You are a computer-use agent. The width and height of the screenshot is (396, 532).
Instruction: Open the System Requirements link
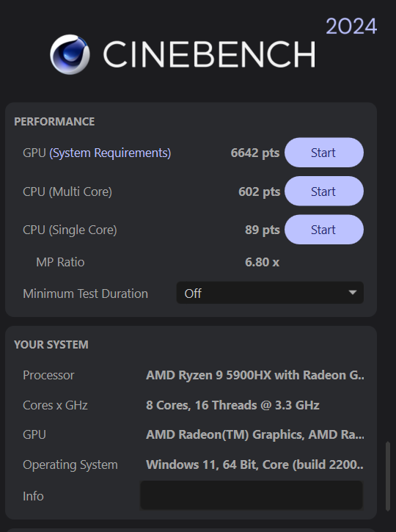tap(110, 153)
